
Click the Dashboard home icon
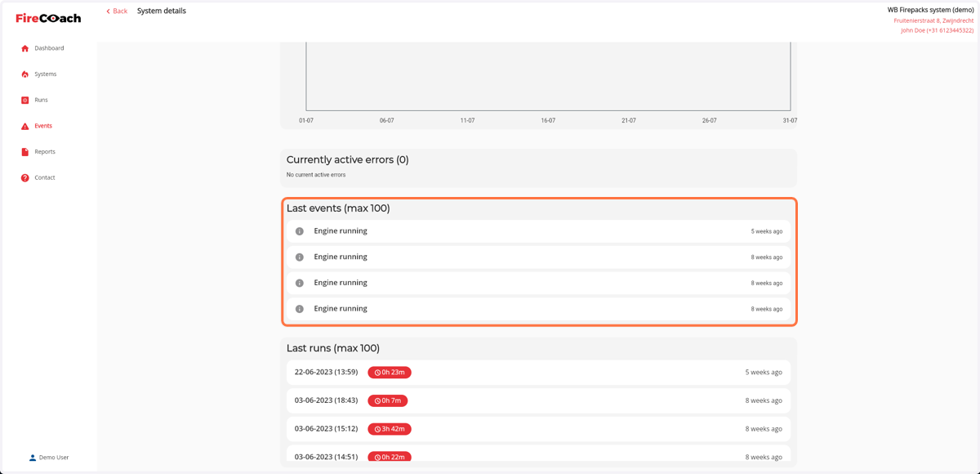click(24, 48)
